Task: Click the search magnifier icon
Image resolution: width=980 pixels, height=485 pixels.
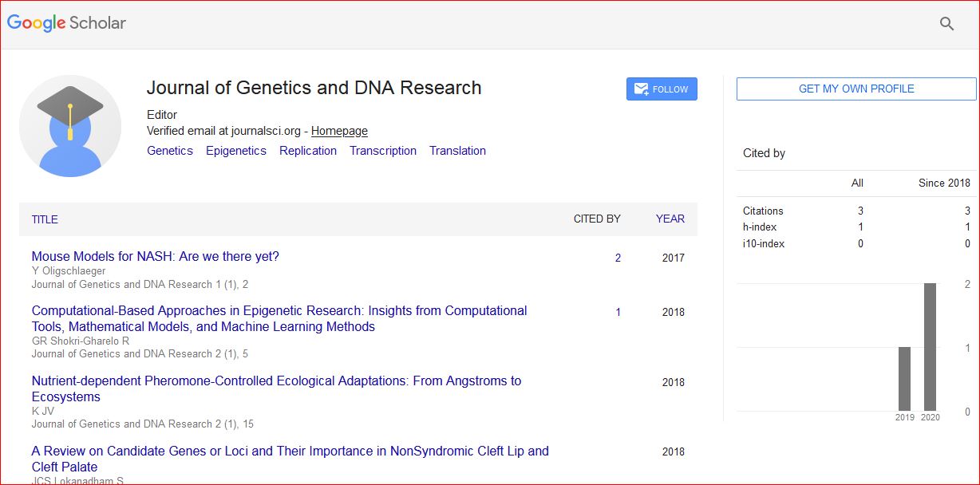Action: point(946,24)
